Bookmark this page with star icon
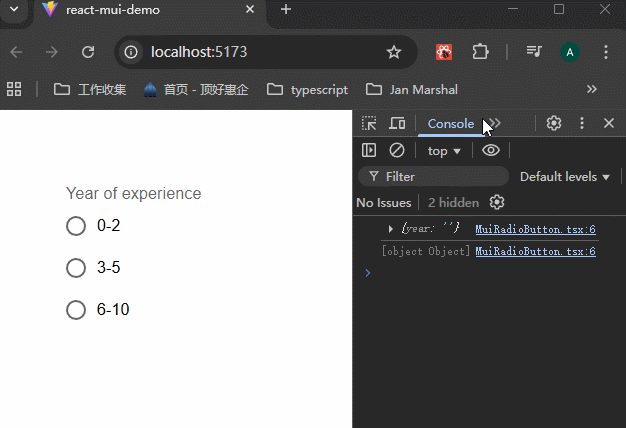626x428 pixels. 394,52
